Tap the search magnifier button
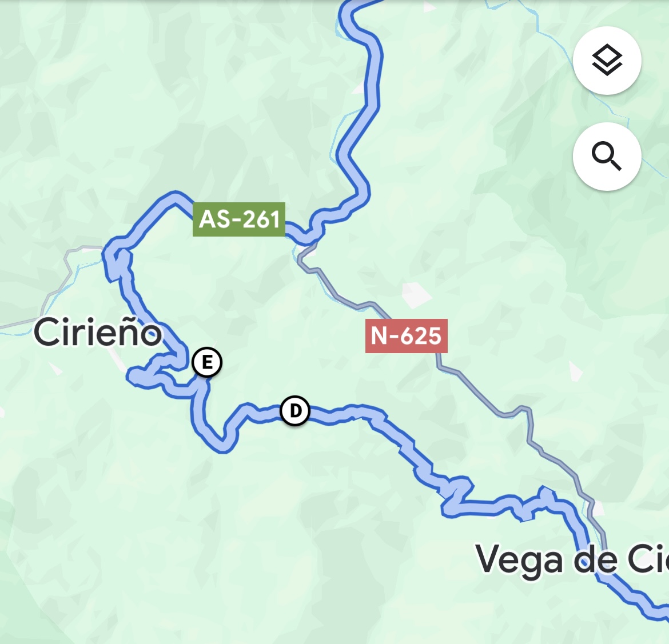Image resolution: width=669 pixels, height=644 pixels. pos(607,157)
